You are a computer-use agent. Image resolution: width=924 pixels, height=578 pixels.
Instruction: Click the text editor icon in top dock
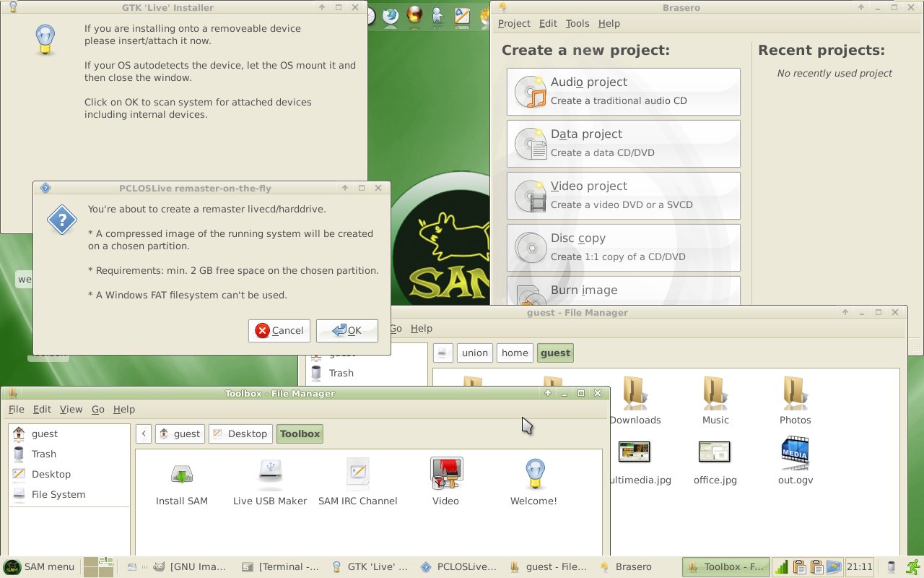tap(463, 16)
